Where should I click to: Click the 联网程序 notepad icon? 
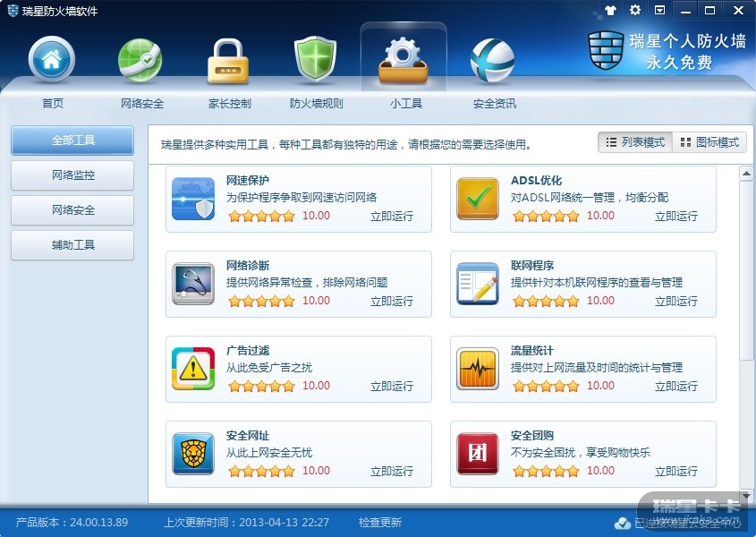(x=478, y=284)
